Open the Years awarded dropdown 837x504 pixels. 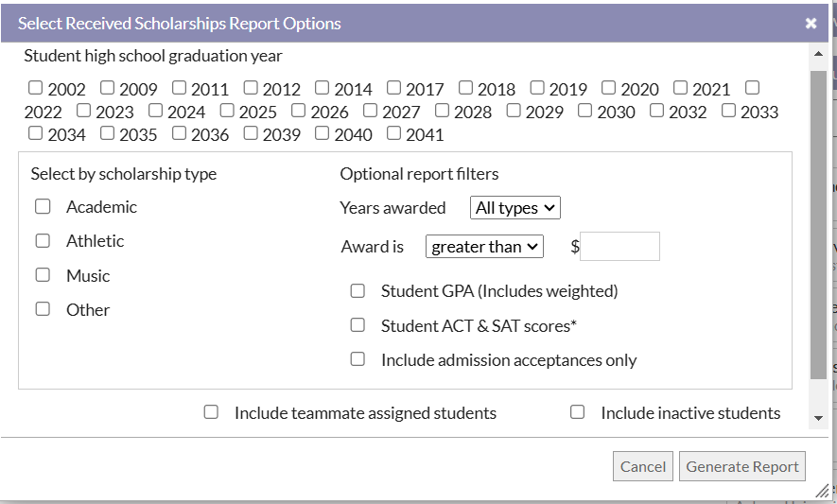tap(514, 208)
